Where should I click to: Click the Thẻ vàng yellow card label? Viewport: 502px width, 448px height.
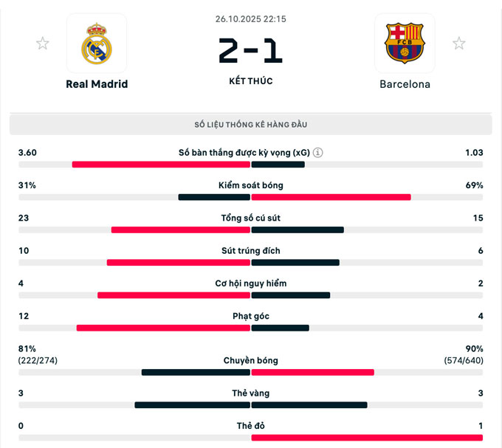pyautogui.click(x=251, y=393)
